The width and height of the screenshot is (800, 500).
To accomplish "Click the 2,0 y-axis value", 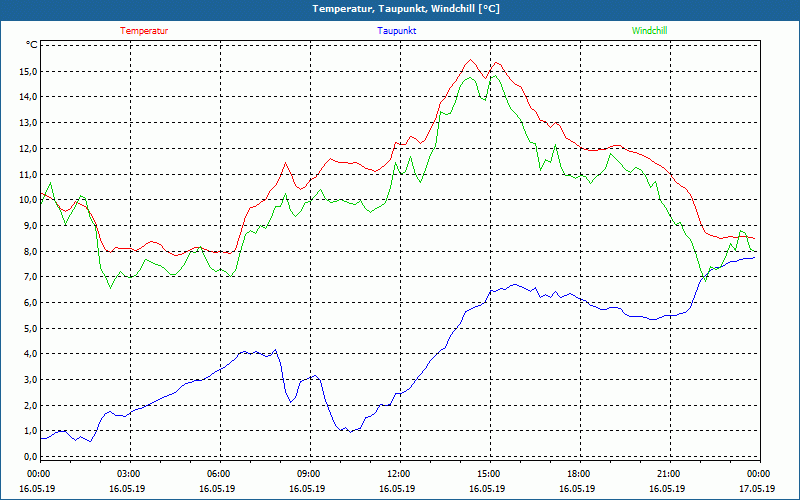I will (30, 405).
